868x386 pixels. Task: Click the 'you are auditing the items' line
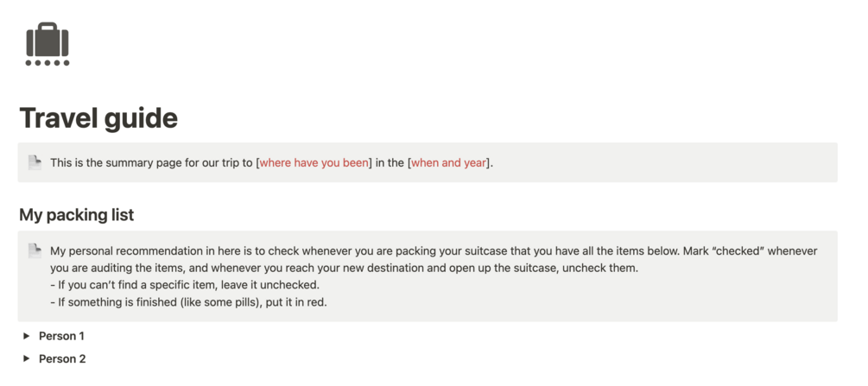(x=121, y=268)
